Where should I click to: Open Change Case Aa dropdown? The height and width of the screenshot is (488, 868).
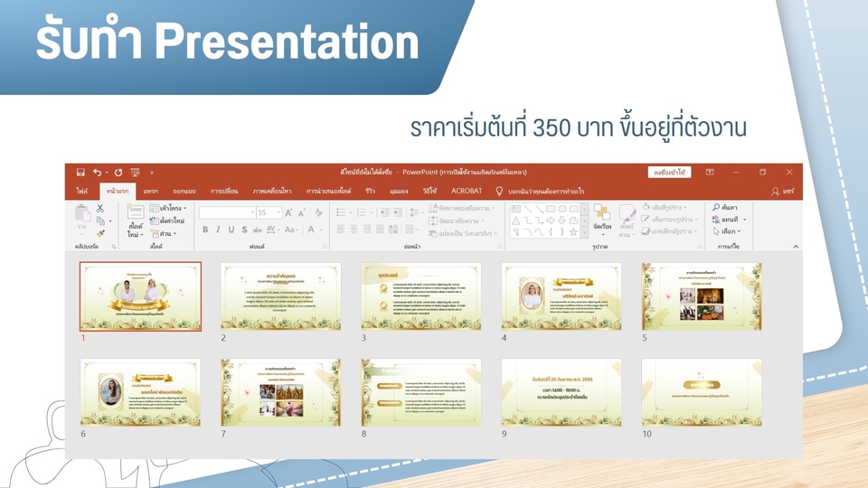point(292,230)
